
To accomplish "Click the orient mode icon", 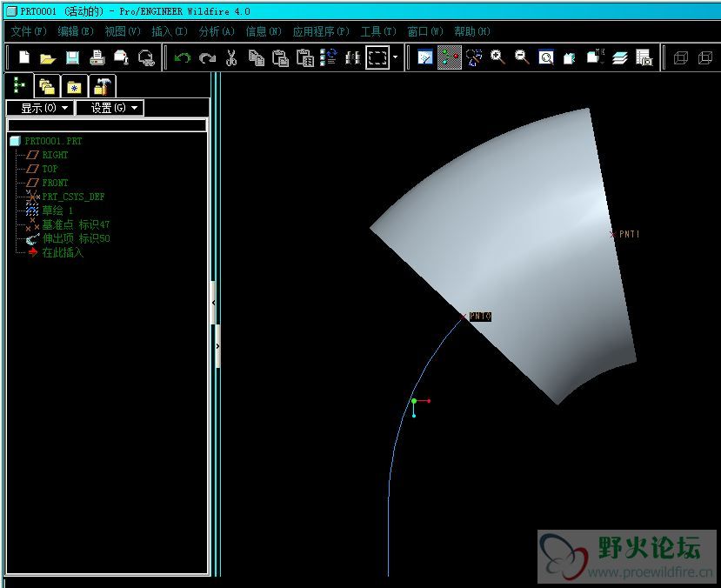I will pyautogui.click(x=474, y=57).
